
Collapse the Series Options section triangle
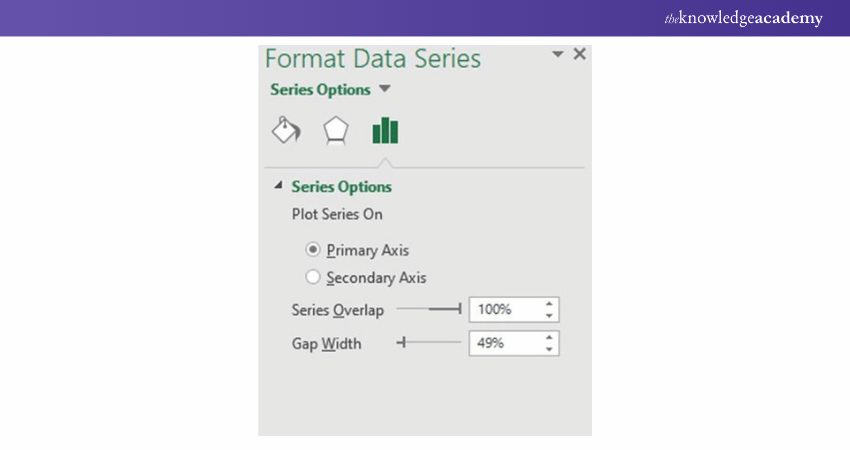(277, 186)
